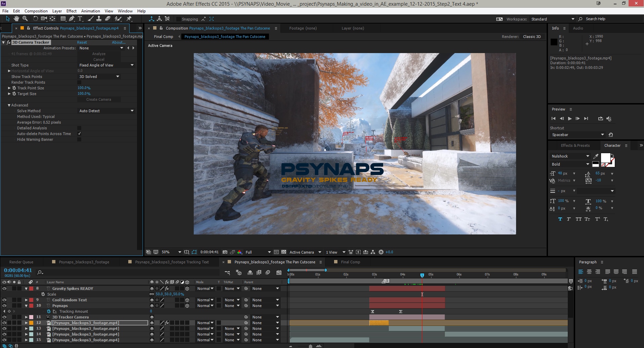Enable the Snapping checkbox
644x348 pixels.
click(179, 19)
